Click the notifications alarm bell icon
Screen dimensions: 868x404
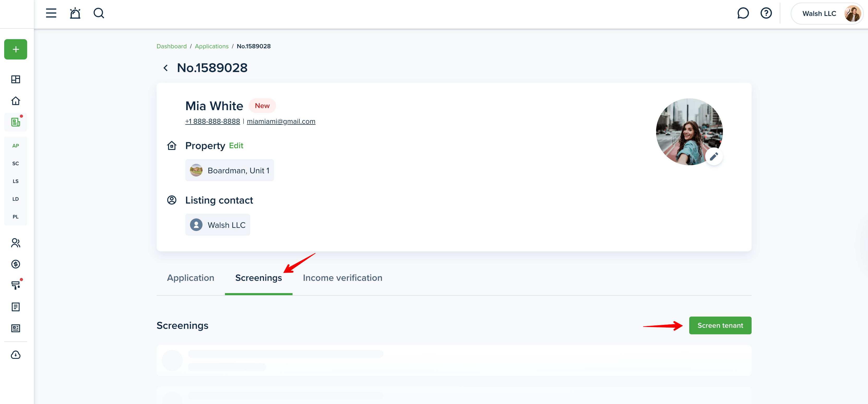[x=75, y=13]
